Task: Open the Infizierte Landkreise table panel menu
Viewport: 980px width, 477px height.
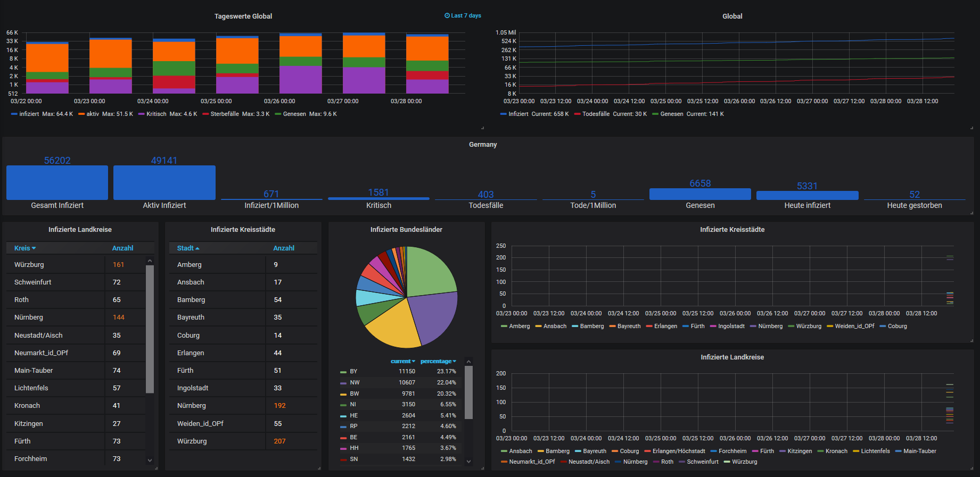Action: click(80, 230)
